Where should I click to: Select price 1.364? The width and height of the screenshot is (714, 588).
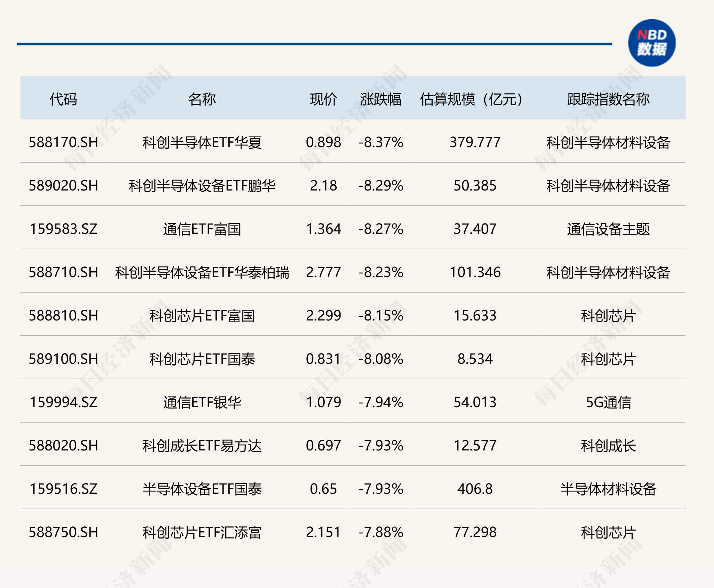tap(323, 229)
